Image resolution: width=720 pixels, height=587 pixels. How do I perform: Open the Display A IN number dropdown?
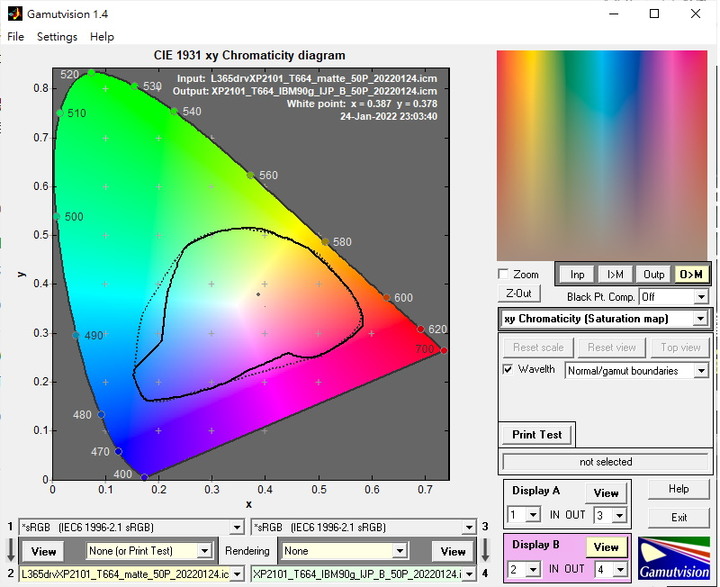(523, 515)
